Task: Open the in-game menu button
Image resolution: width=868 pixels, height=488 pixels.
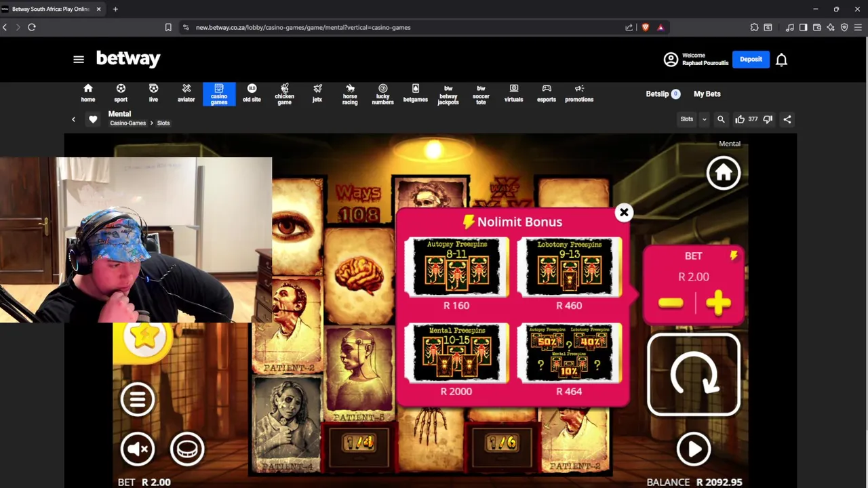Action: click(138, 399)
